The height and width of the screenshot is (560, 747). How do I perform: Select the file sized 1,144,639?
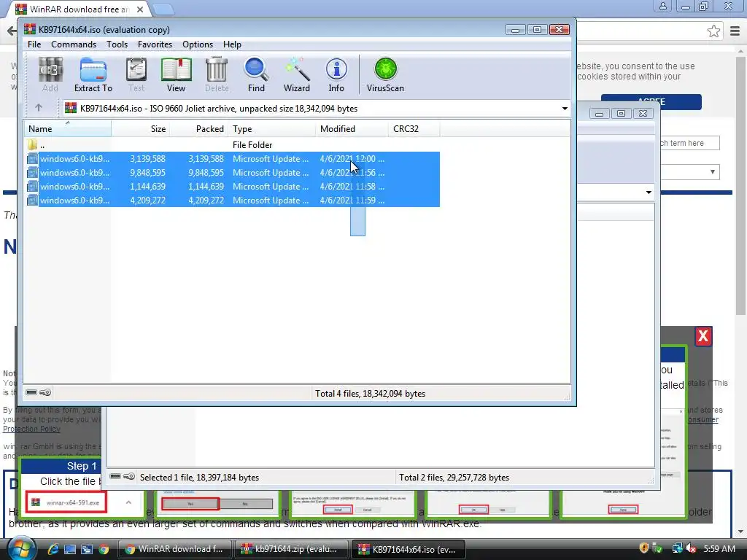pyautogui.click(x=232, y=186)
